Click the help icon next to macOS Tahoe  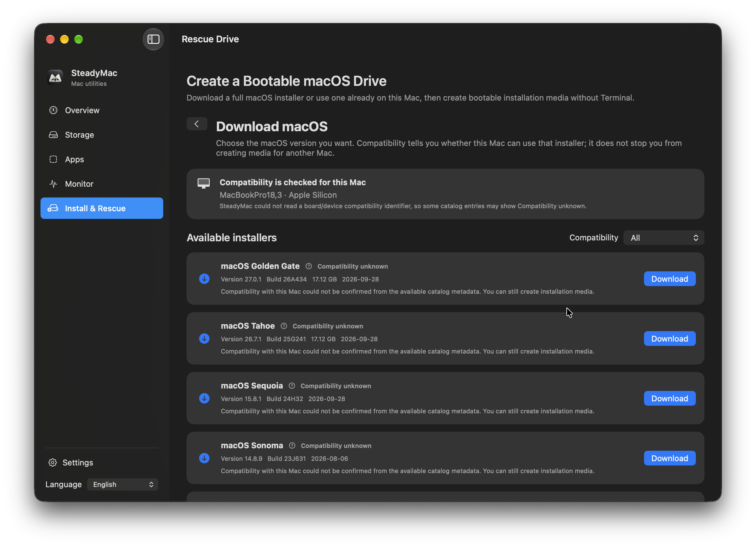coord(284,326)
